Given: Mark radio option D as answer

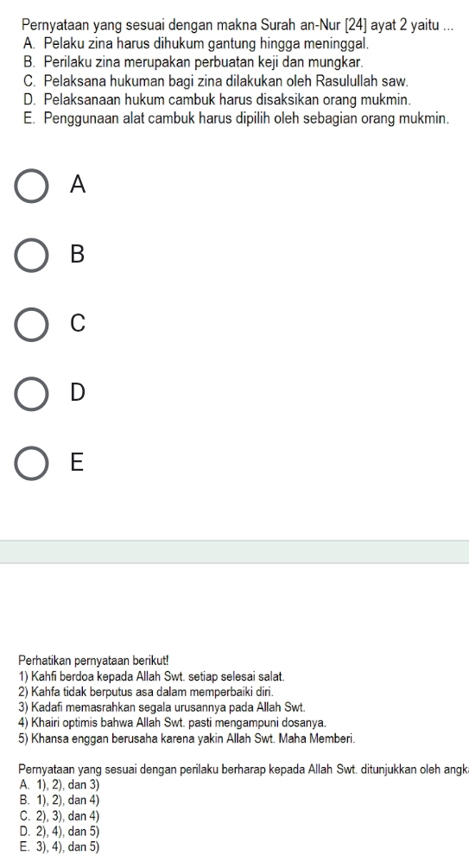Looking at the screenshot, I should tap(31, 394).
